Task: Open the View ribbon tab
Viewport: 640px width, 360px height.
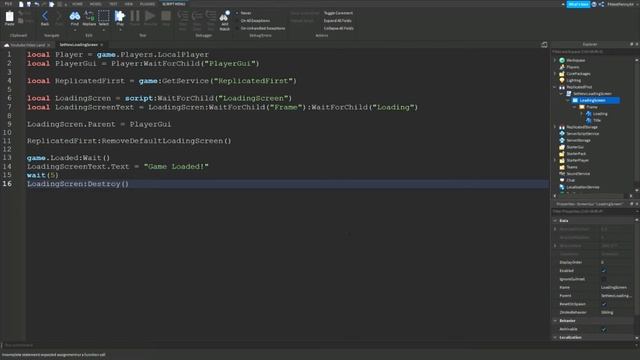Action: [x=129, y=4]
